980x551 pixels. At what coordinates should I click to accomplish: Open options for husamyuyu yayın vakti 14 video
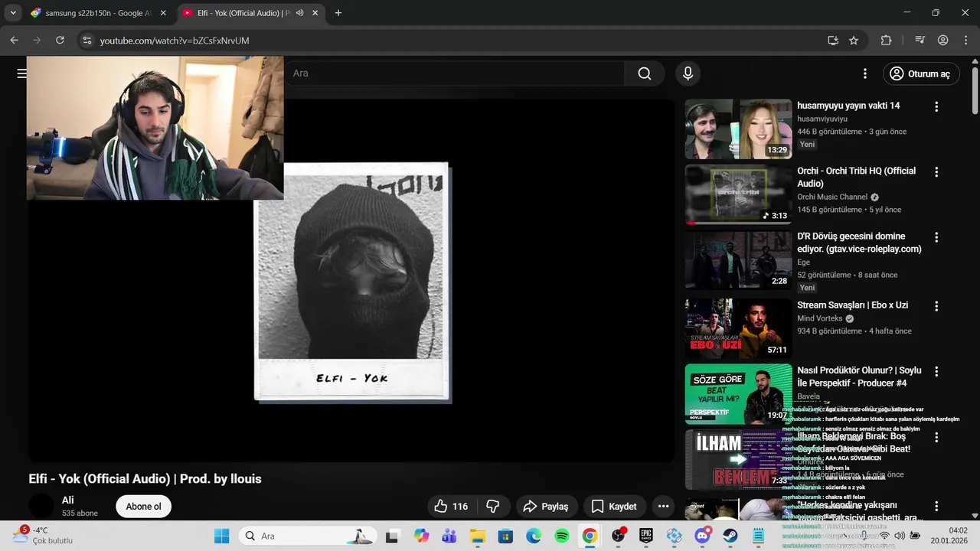936,107
